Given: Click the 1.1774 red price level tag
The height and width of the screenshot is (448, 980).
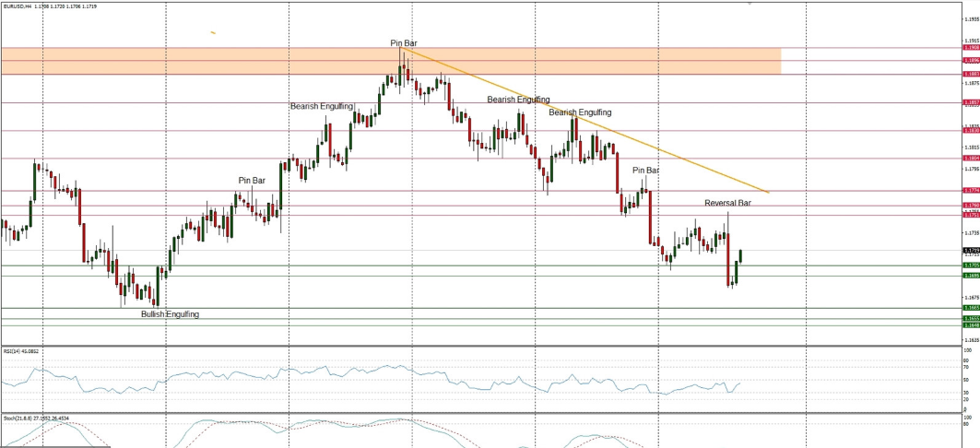Looking at the screenshot, I should (x=971, y=192).
